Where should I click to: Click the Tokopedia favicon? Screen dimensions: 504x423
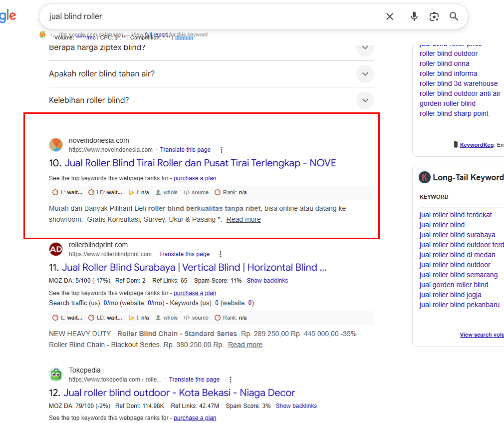coord(56,375)
